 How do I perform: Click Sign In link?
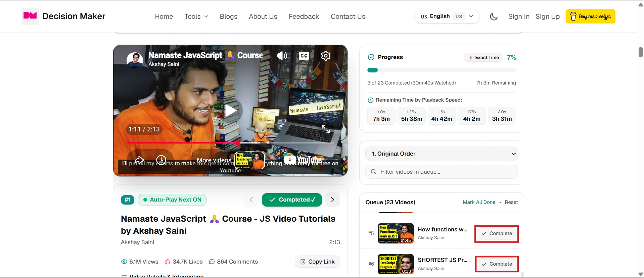click(519, 16)
